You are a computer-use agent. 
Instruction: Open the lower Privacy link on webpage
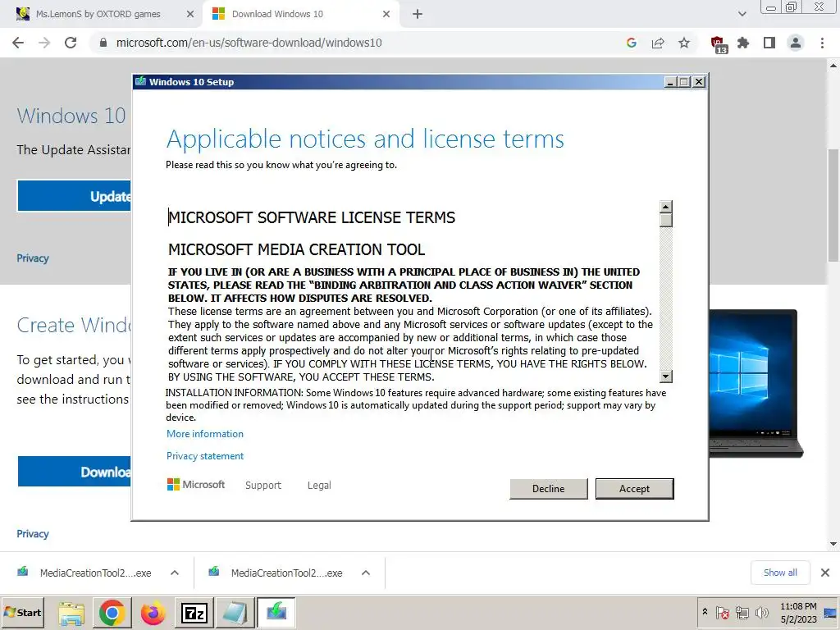(33, 533)
